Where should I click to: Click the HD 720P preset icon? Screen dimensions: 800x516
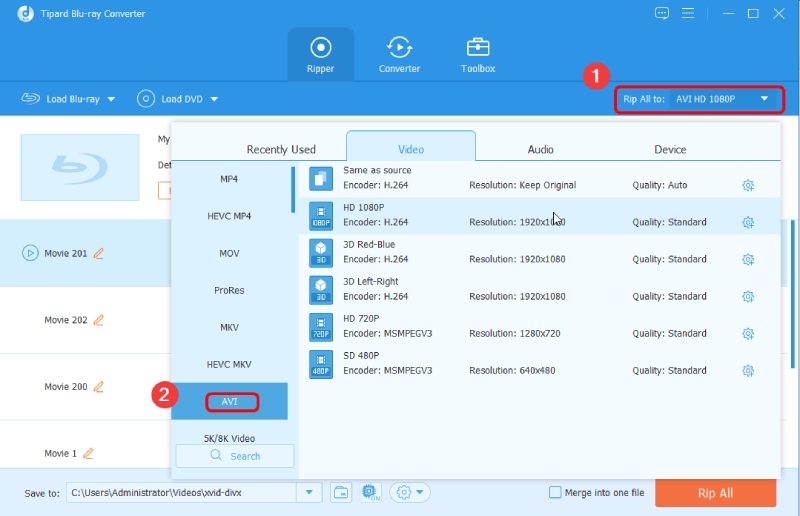point(321,327)
